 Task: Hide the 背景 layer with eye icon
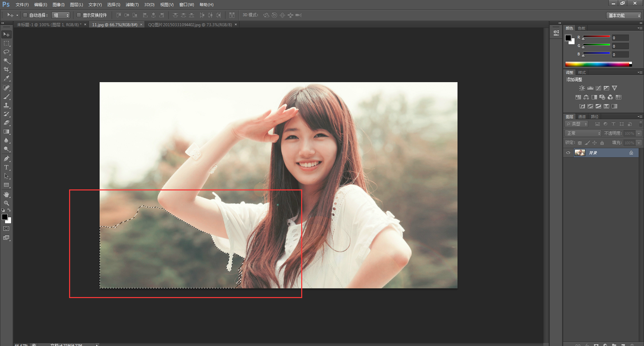point(568,153)
